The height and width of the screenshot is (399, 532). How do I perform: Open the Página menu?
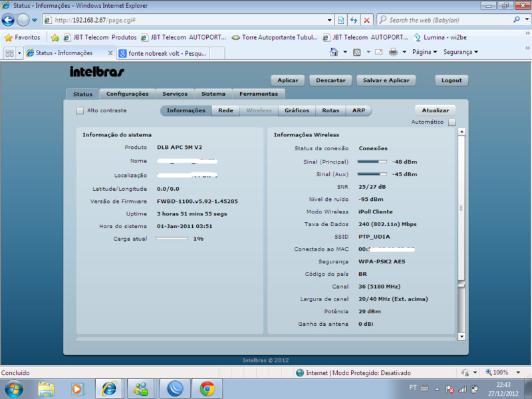coord(424,52)
